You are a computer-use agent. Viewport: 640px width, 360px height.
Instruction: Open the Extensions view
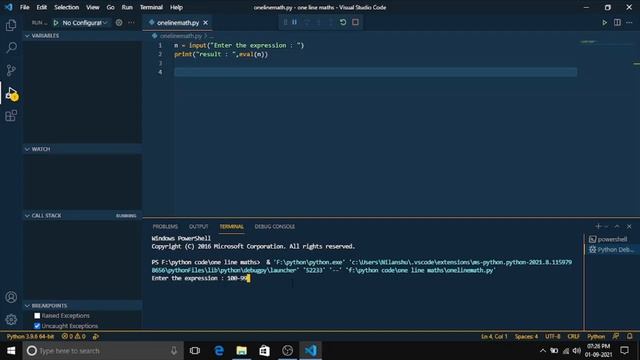[x=11, y=116]
